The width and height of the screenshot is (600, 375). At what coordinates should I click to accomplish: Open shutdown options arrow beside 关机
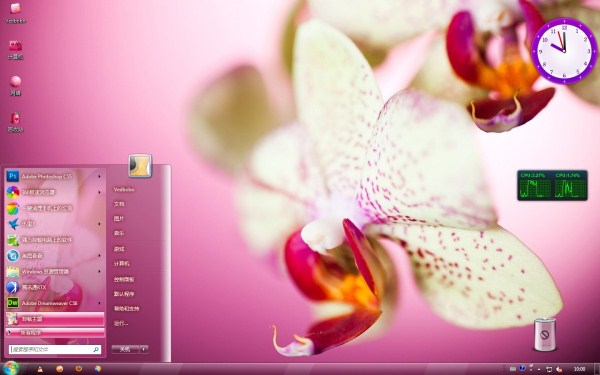point(144,349)
